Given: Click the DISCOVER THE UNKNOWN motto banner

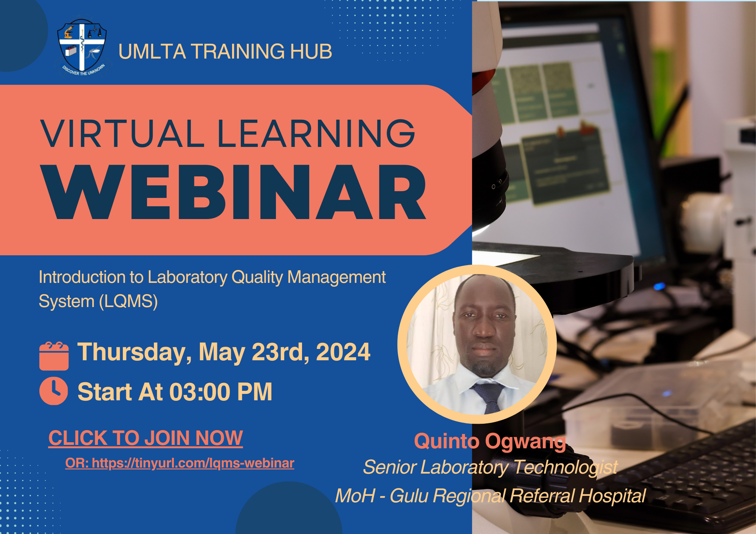Looking at the screenshot, I should [84, 70].
